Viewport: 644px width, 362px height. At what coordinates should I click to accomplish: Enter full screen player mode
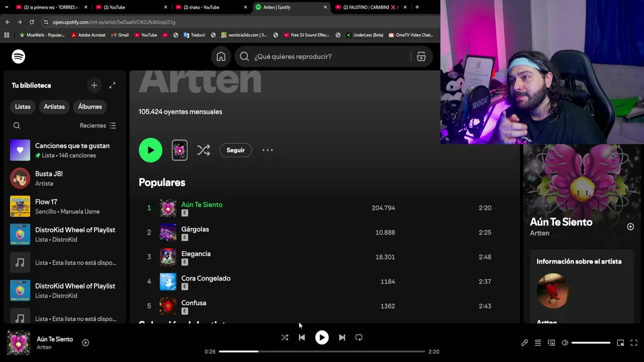(634, 343)
